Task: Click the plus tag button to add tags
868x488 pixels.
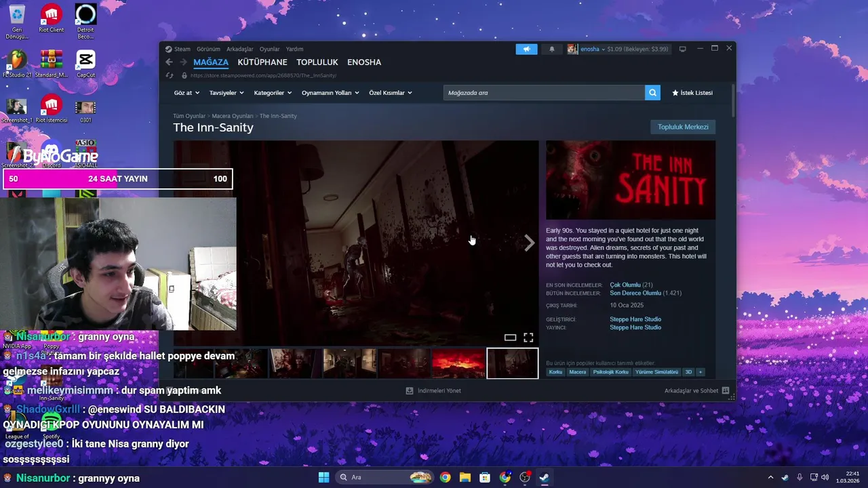Action: coord(701,372)
